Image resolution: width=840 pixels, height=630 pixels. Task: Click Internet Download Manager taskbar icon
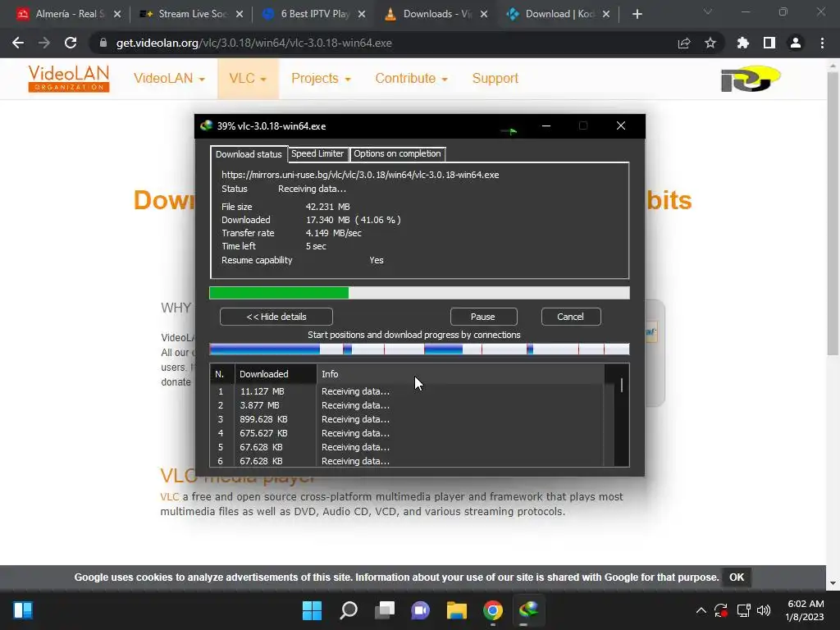529,609
